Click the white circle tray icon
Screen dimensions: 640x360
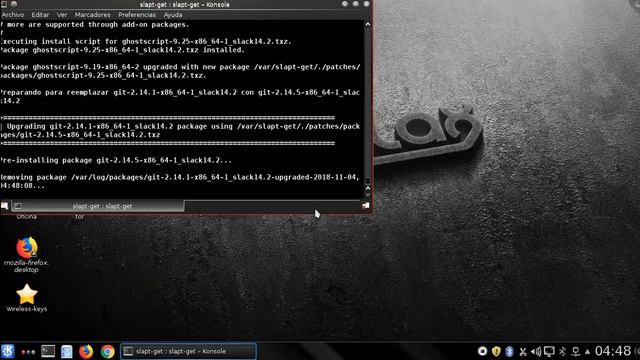(x=482, y=351)
